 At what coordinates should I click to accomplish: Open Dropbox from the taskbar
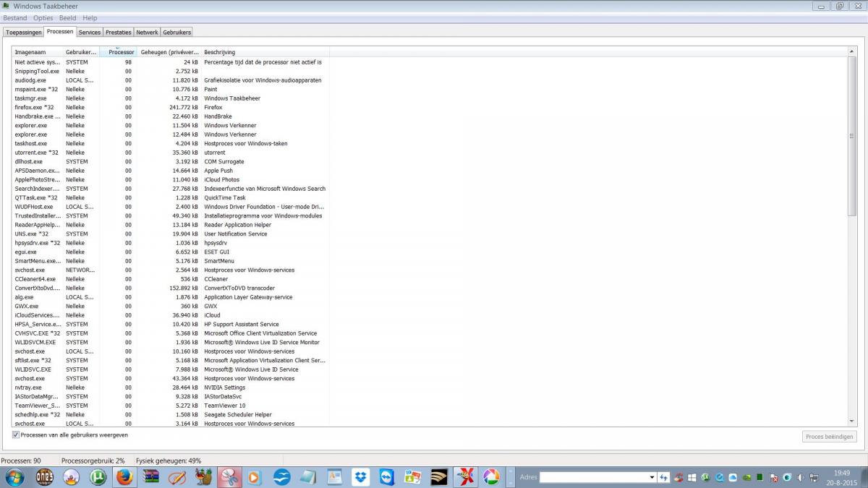360,477
